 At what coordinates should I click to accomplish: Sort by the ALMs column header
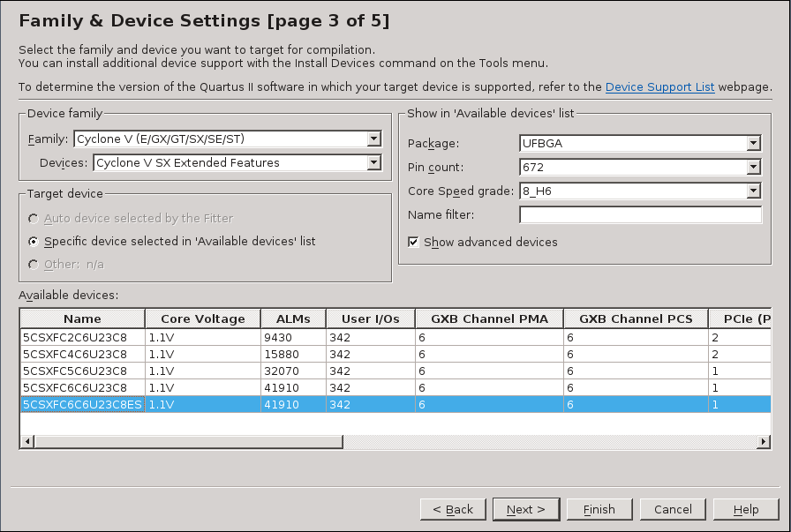292,318
